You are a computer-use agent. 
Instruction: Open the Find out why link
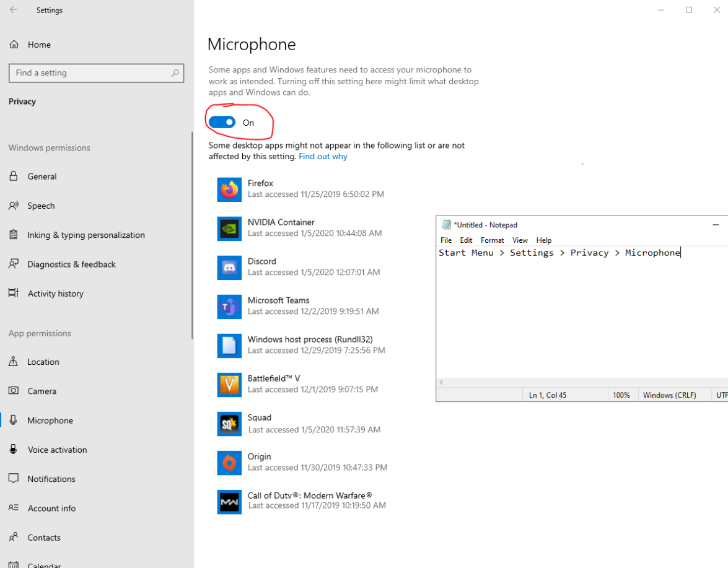323,156
